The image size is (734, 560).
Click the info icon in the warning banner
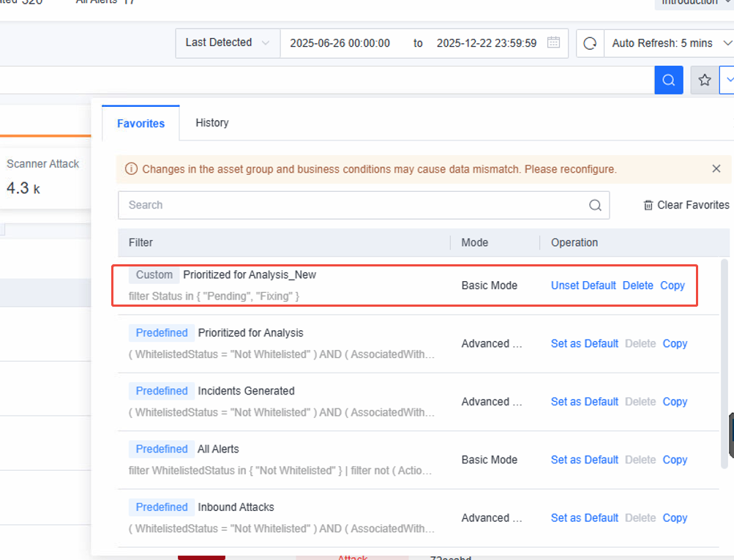(131, 169)
